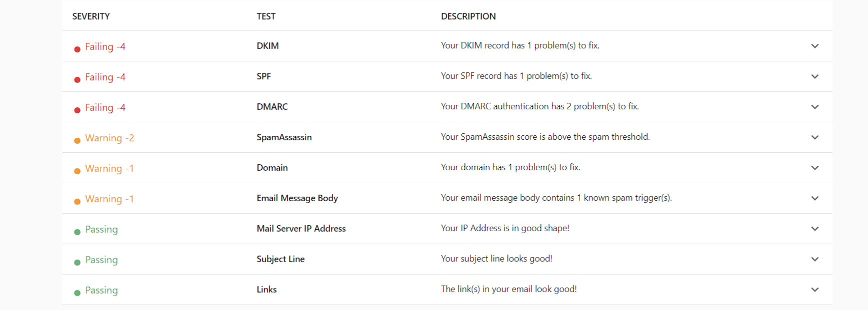Expand the Email Message Body chevron
This screenshot has height=310, width=868.
(x=815, y=198)
